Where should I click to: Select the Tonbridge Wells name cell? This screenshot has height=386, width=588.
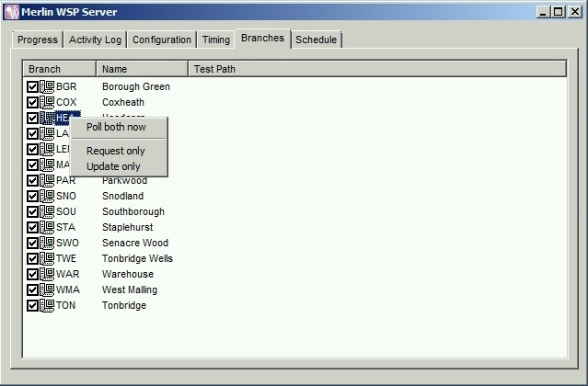click(x=137, y=258)
